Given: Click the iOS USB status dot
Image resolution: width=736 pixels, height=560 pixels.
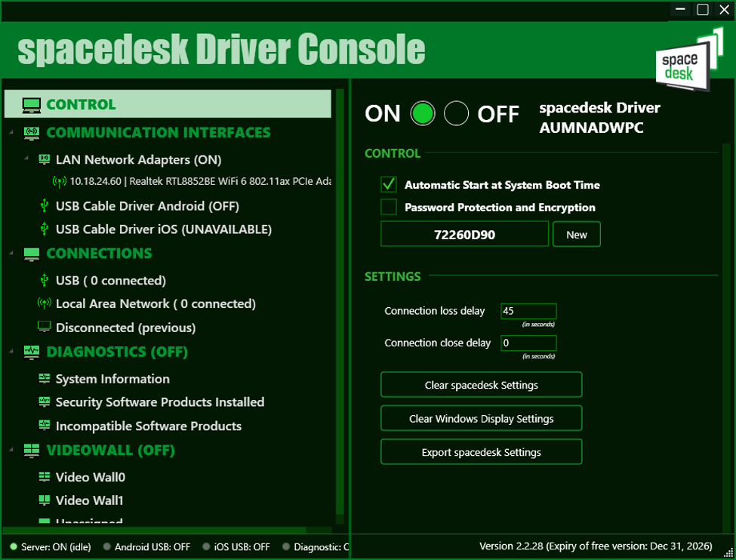Looking at the screenshot, I should (x=206, y=546).
